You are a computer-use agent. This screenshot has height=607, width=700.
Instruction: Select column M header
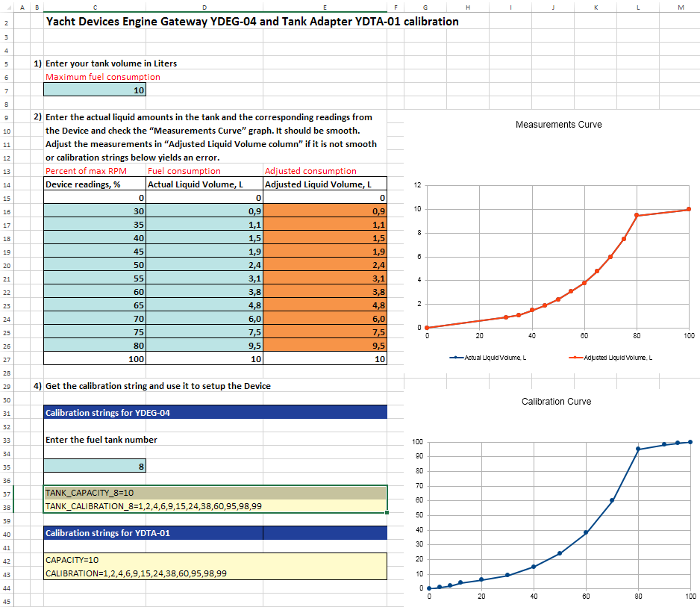681,7
